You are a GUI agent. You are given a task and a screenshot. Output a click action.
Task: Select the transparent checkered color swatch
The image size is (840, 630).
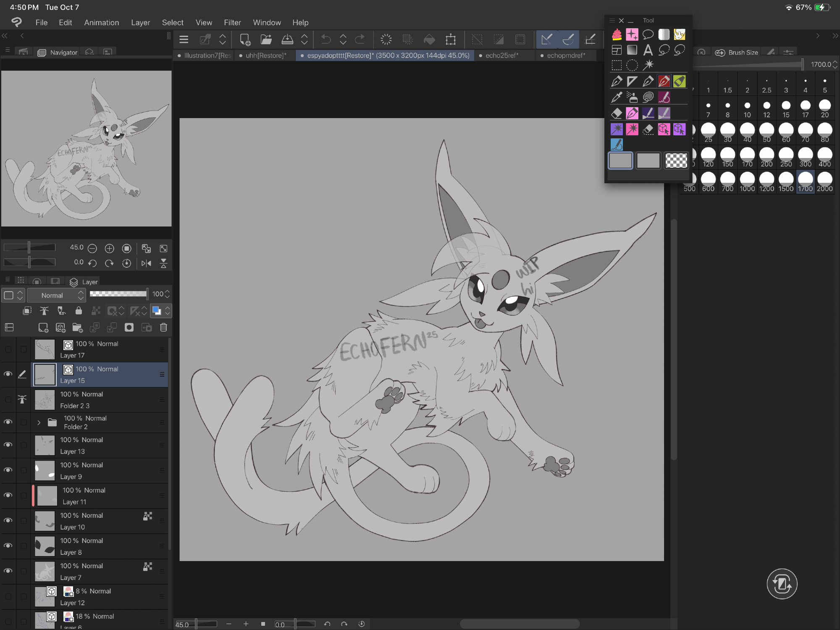coord(676,161)
